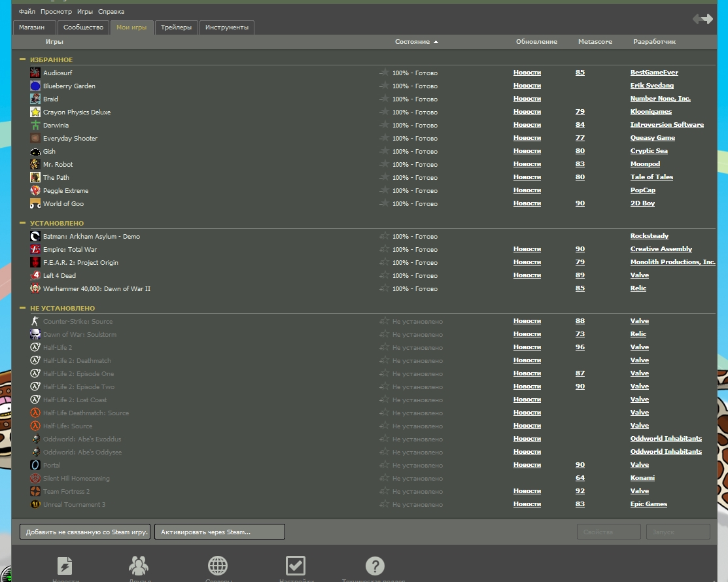728x582 pixels.
Task: Toggle favorite star for Team Fortress 2
Action: click(x=384, y=491)
